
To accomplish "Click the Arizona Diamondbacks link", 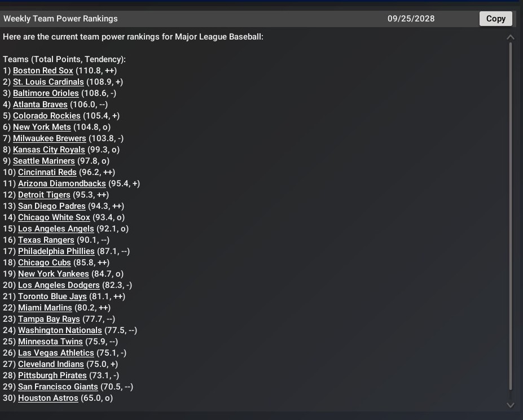I will tap(61, 183).
